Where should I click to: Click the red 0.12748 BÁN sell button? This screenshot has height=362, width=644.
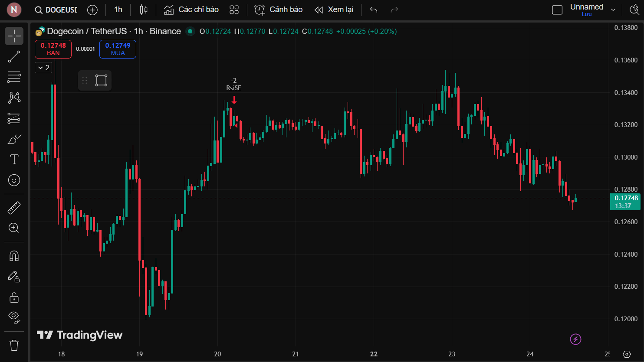53,49
